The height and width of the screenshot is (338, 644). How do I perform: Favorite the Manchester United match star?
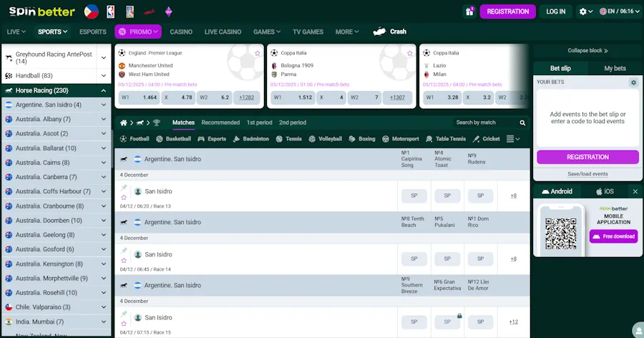(x=258, y=53)
